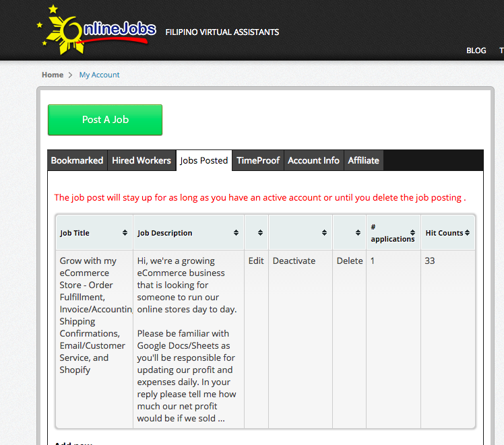Click the Hit Counts column header label
Viewport: 504px width, 445px height.
(x=444, y=233)
